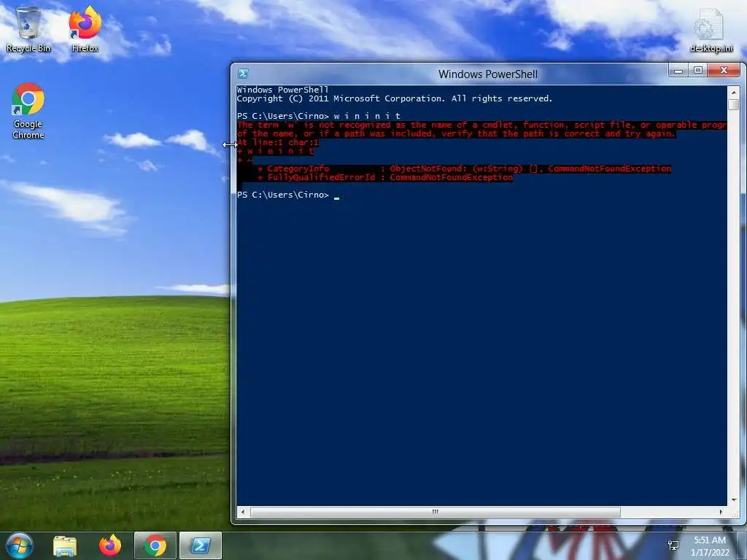Image resolution: width=747 pixels, height=560 pixels.
Task: Click the vertical scrollbar down arrow
Action: click(734, 500)
